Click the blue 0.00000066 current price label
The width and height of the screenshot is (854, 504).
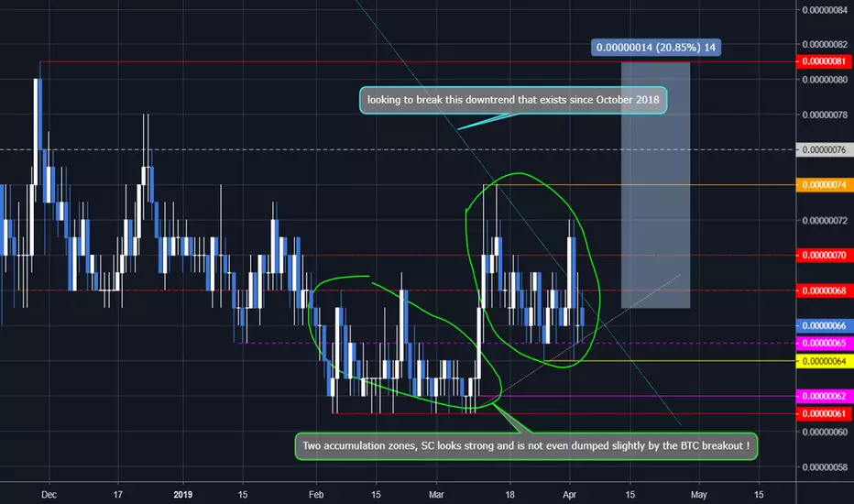(x=824, y=326)
